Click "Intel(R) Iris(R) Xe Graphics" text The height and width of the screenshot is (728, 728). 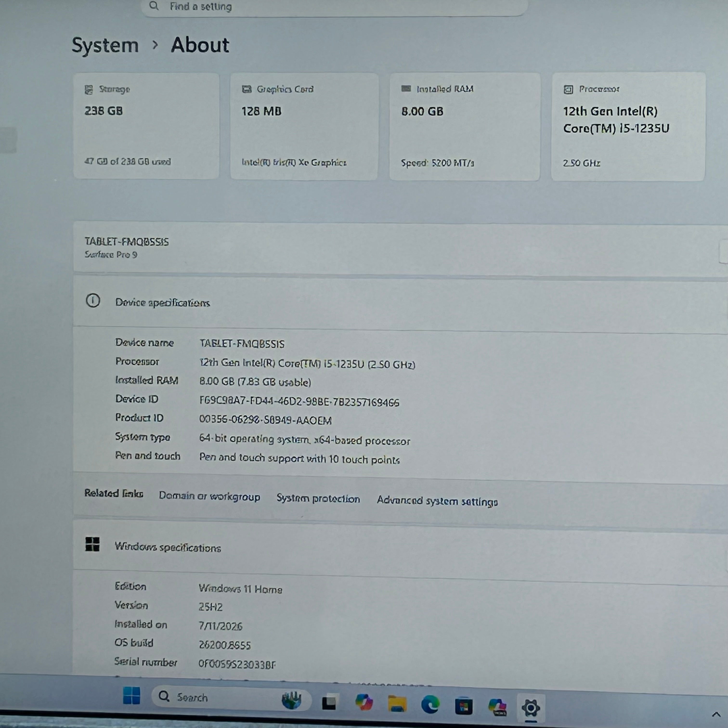tap(294, 162)
